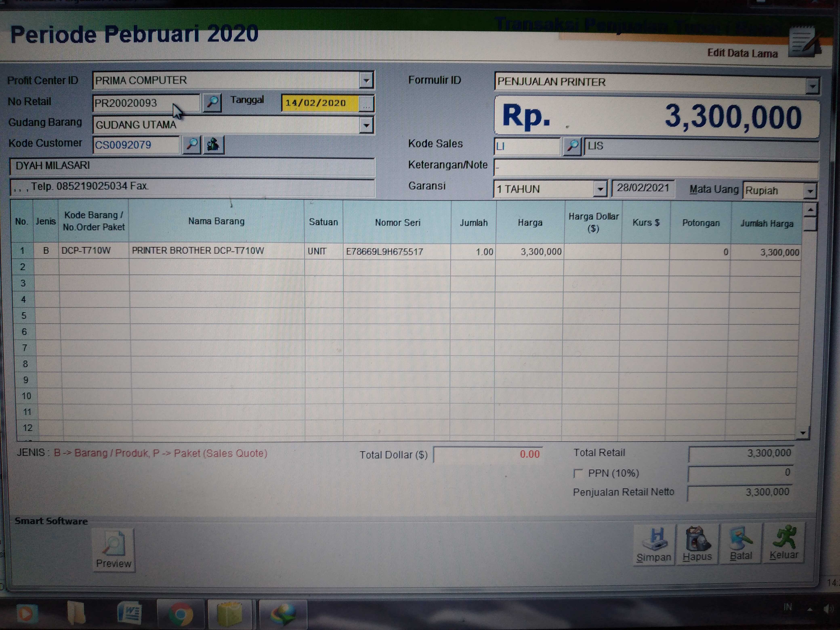Click the table scrollbar down arrow
Viewport: 840px width, 630px height.
click(803, 433)
